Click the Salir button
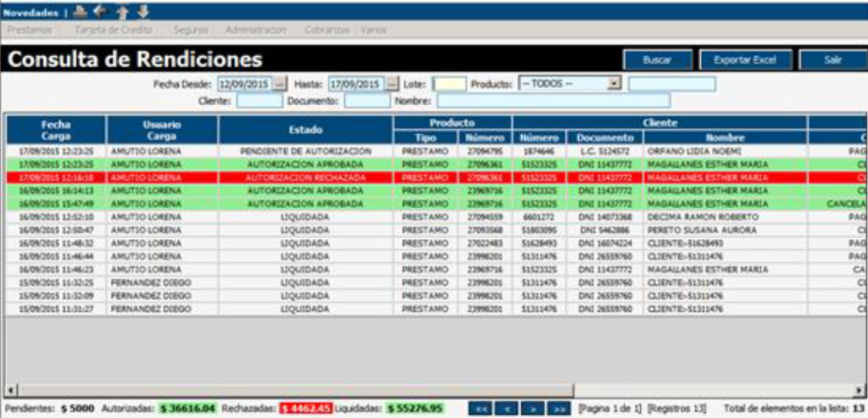 (832, 60)
